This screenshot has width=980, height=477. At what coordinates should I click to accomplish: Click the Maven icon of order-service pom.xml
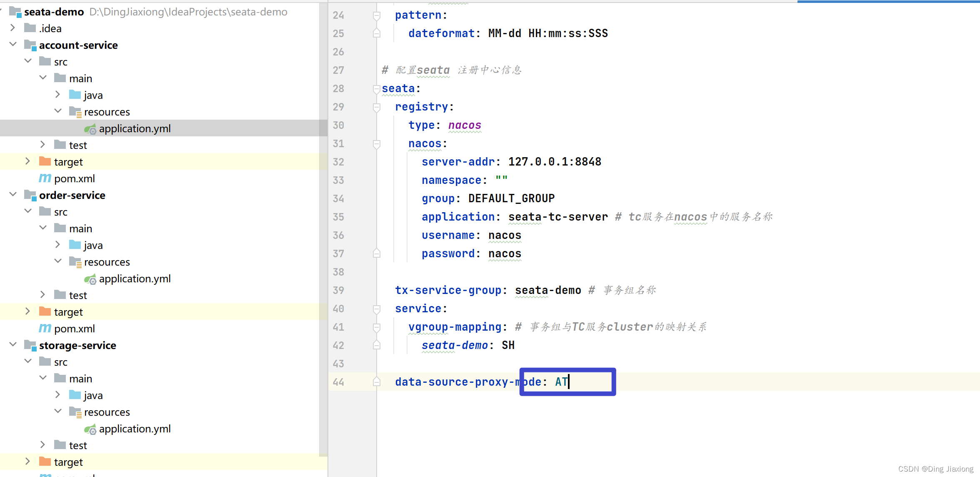point(45,329)
